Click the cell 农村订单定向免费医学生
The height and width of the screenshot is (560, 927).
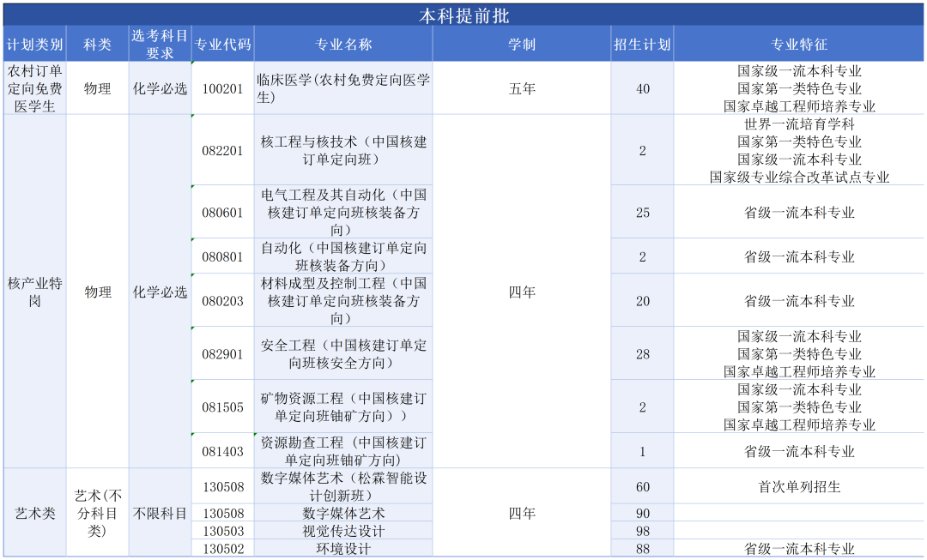pyautogui.click(x=35, y=88)
